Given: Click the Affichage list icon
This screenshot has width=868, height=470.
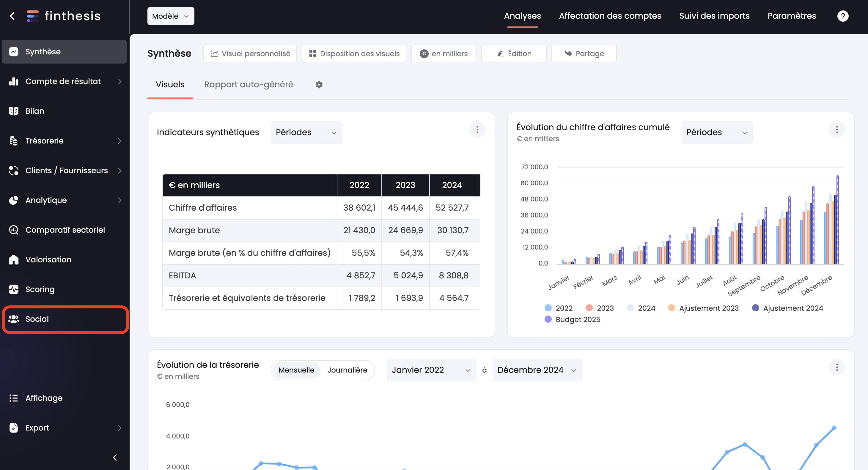Looking at the screenshot, I should point(13,398).
